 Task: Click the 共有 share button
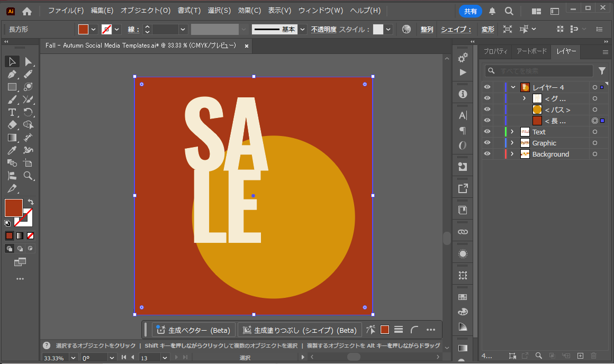coord(470,11)
